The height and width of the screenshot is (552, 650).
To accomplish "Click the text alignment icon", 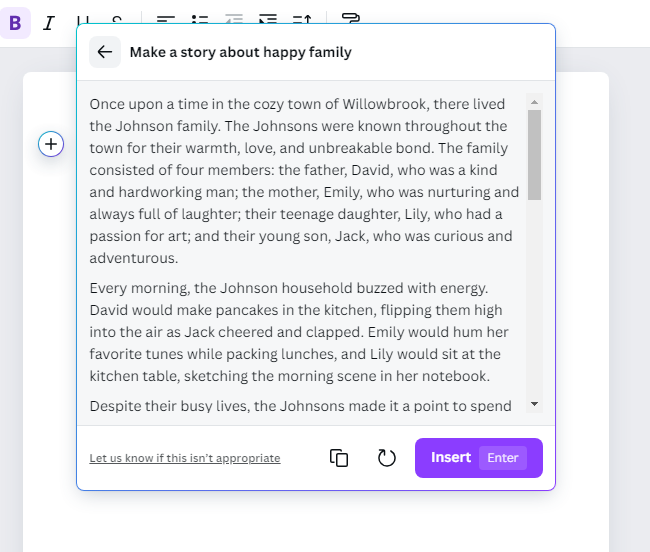I will pos(166,18).
